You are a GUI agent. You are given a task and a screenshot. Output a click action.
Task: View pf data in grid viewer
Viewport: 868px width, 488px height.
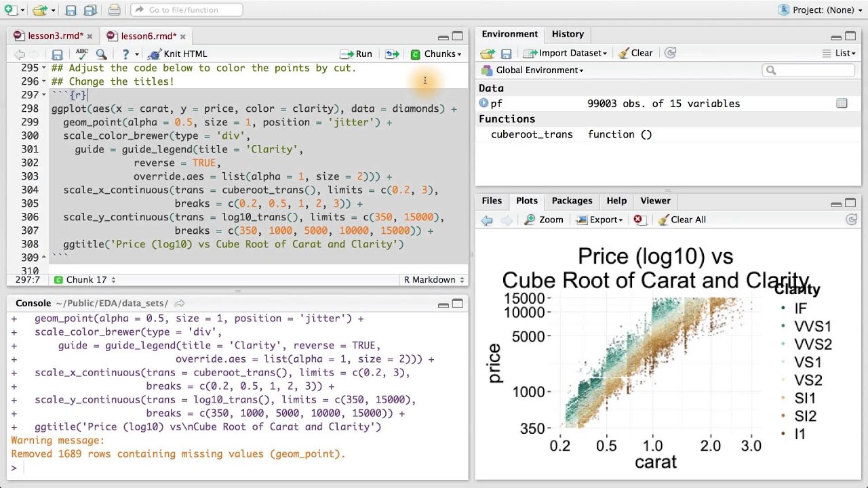[x=842, y=104]
